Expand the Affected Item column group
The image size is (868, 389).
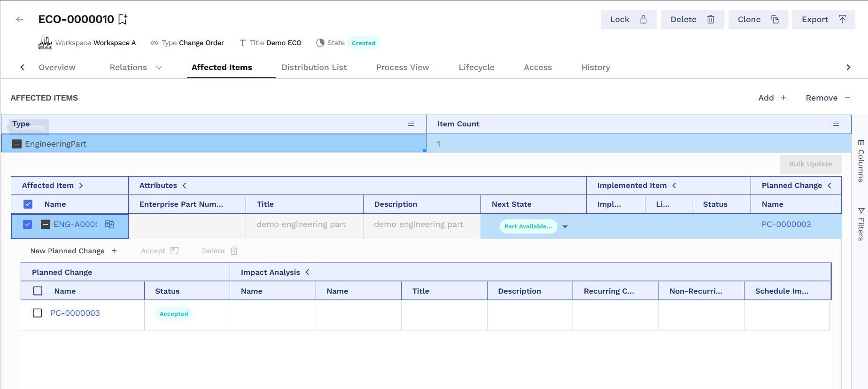tap(81, 186)
